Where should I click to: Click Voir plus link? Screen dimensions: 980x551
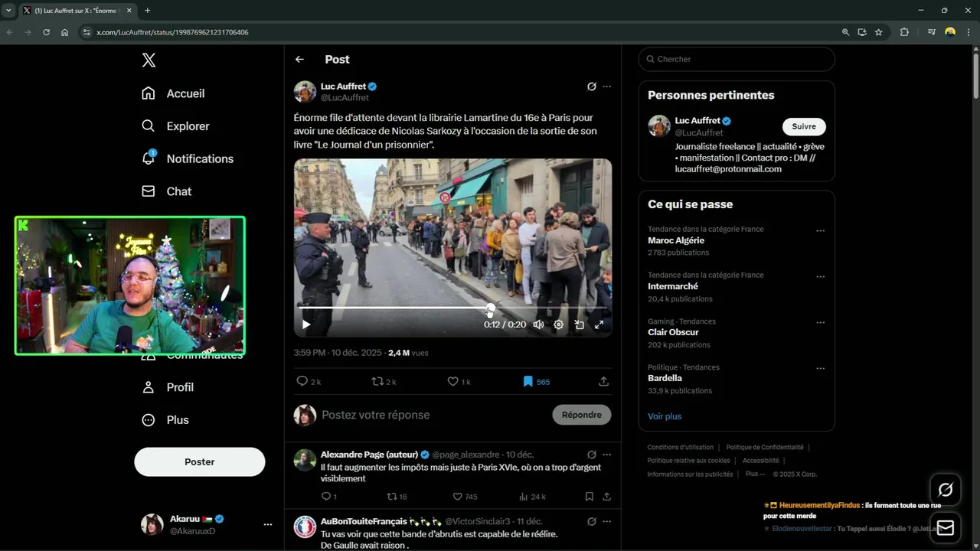(x=665, y=416)
